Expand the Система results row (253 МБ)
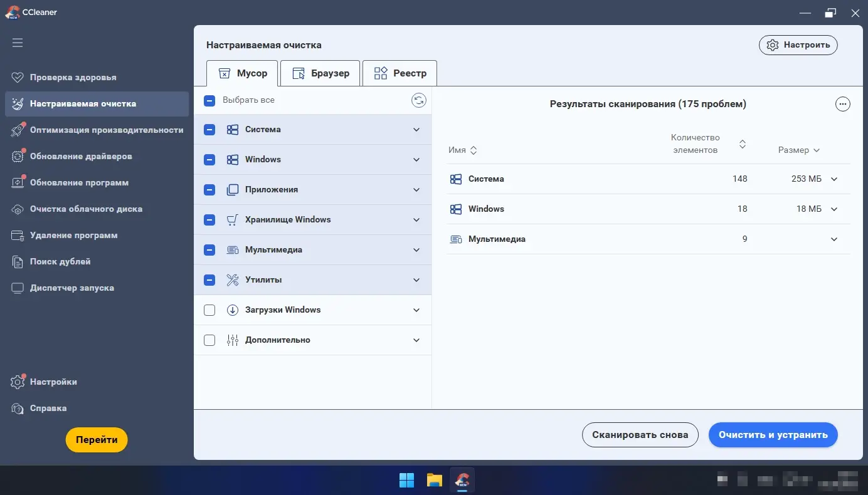The height and width of the screenshot is (495, 868). [x=834, y=179]
